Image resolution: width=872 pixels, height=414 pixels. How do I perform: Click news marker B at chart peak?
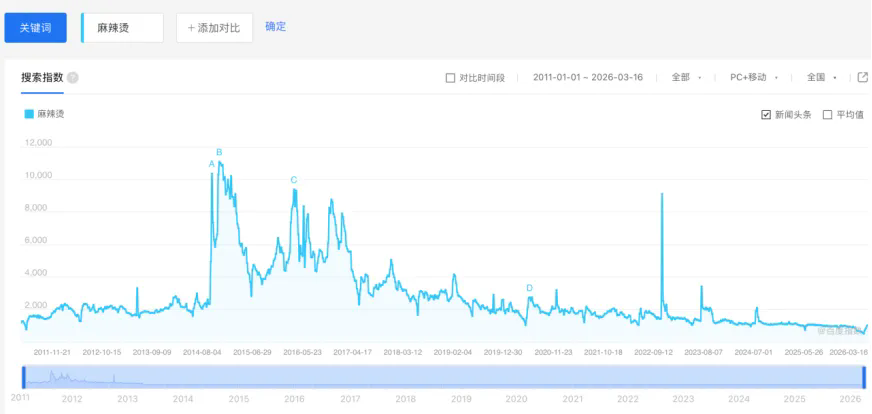pos(219,152)
